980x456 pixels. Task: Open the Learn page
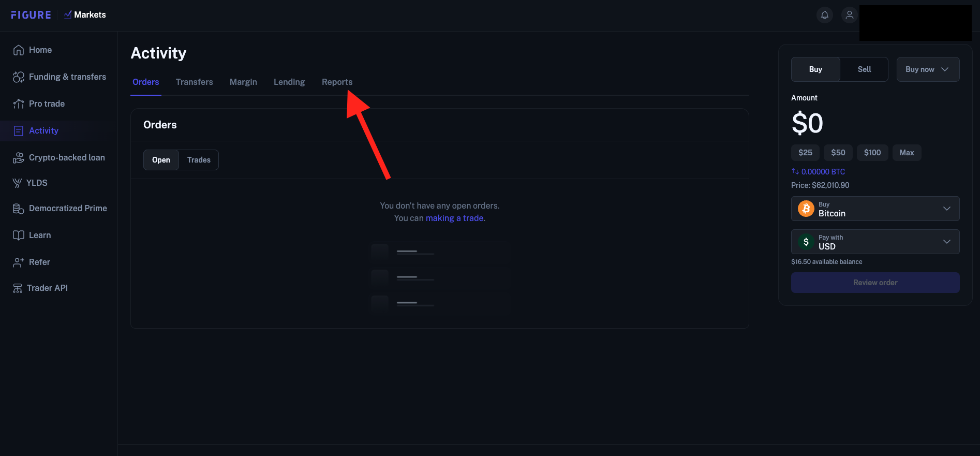tap(40, 236)
